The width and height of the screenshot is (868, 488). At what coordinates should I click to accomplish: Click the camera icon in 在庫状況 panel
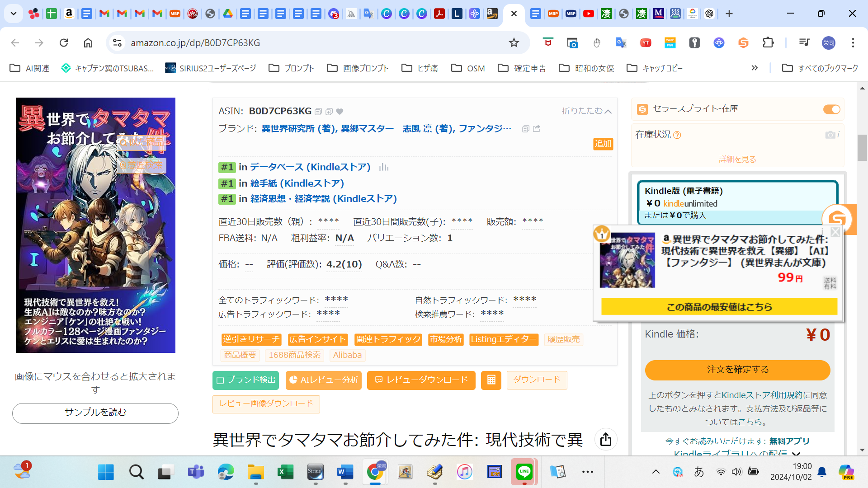point(830,135)
